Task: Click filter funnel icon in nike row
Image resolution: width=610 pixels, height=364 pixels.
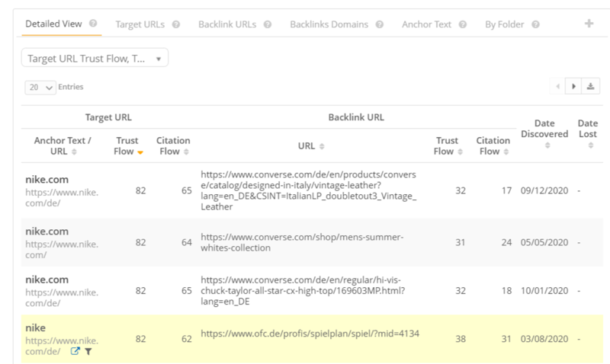Action: (x=88, y=352)
